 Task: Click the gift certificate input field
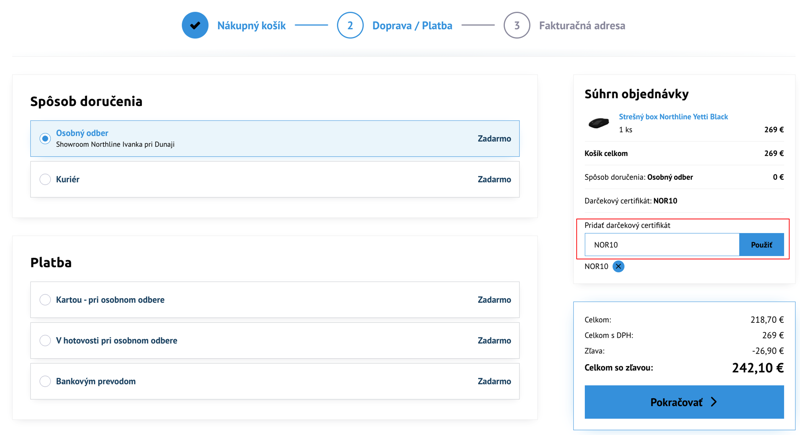click(661, 245)
